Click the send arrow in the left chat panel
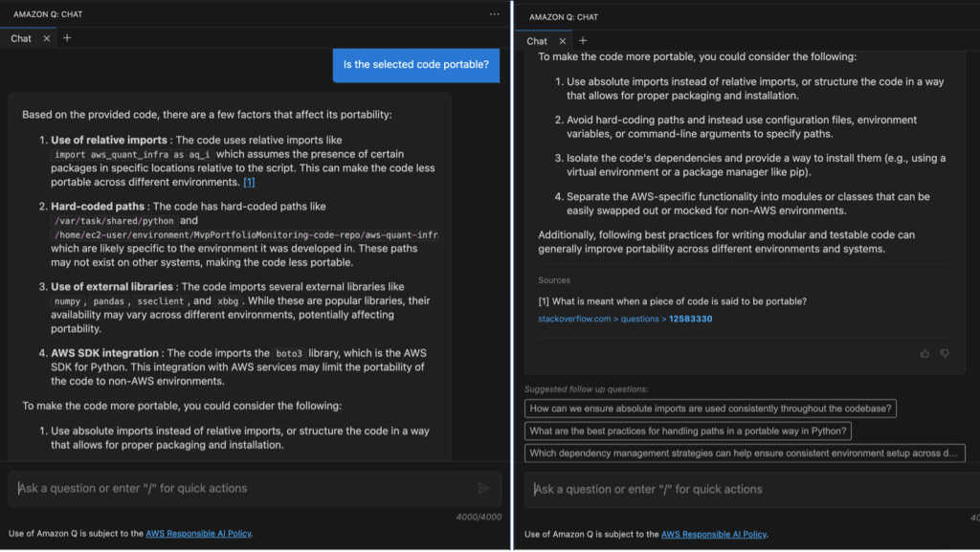980x552 pixels. pyautogui.click(x=484, y=488)
